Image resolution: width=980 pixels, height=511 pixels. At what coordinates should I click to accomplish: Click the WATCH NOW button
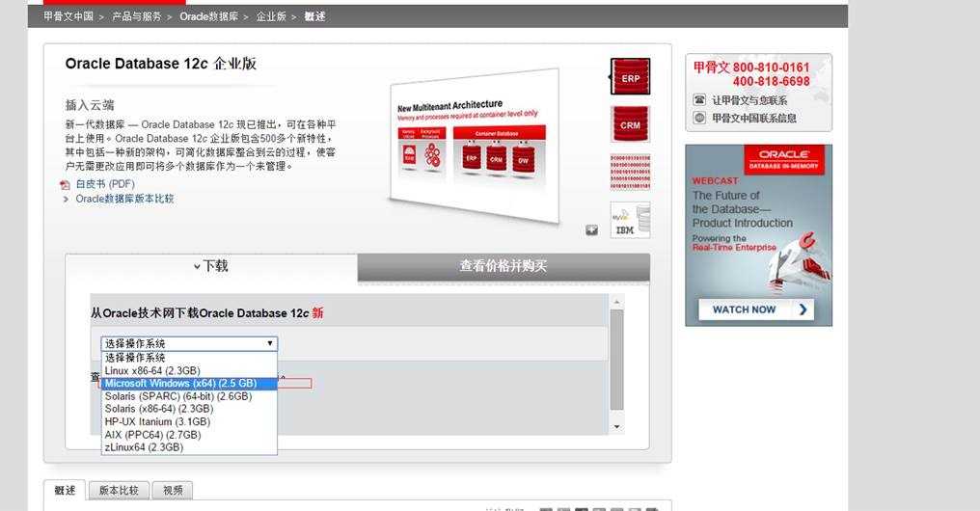point(756,309)
